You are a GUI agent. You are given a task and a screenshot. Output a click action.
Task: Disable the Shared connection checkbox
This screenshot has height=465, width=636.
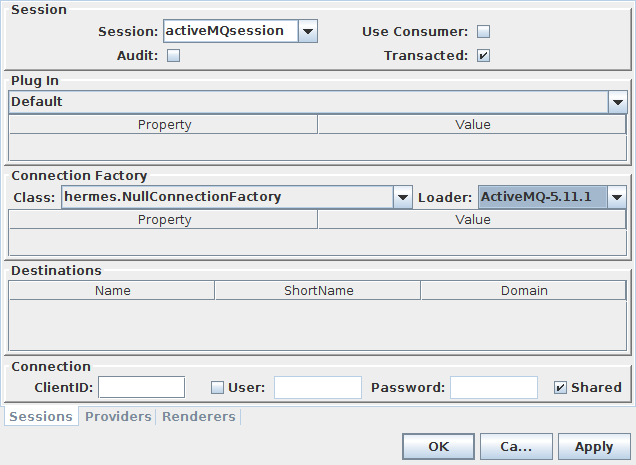pos(560,387)
